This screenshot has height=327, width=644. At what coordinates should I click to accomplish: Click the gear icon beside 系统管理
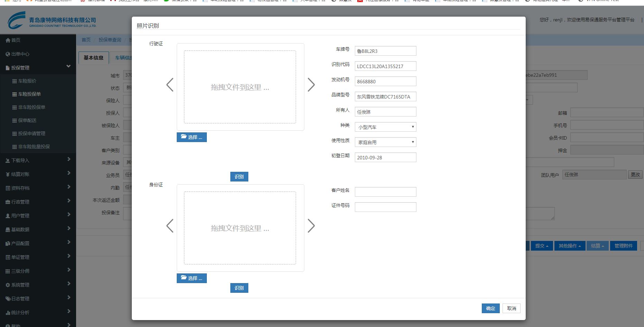(x=8, y=285)
